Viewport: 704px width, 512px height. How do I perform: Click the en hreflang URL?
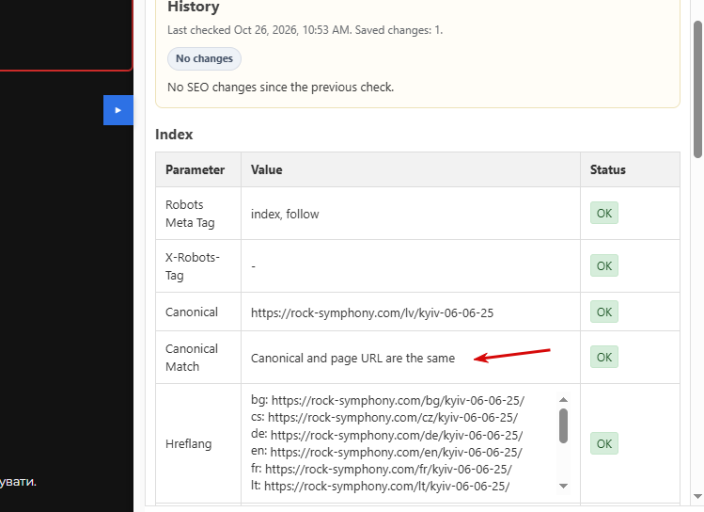[x=396, y=452]
